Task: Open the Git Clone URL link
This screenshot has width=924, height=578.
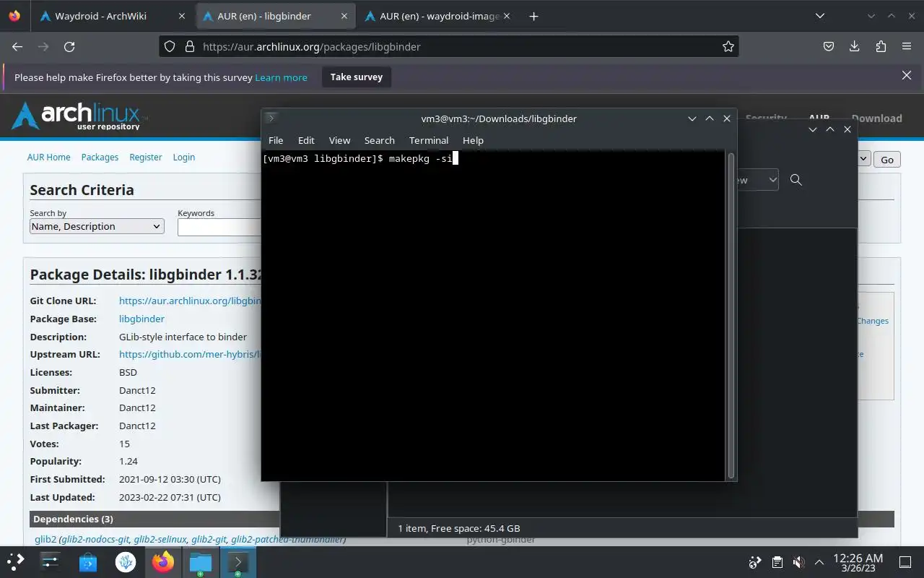Action: [x=190, y=301]
